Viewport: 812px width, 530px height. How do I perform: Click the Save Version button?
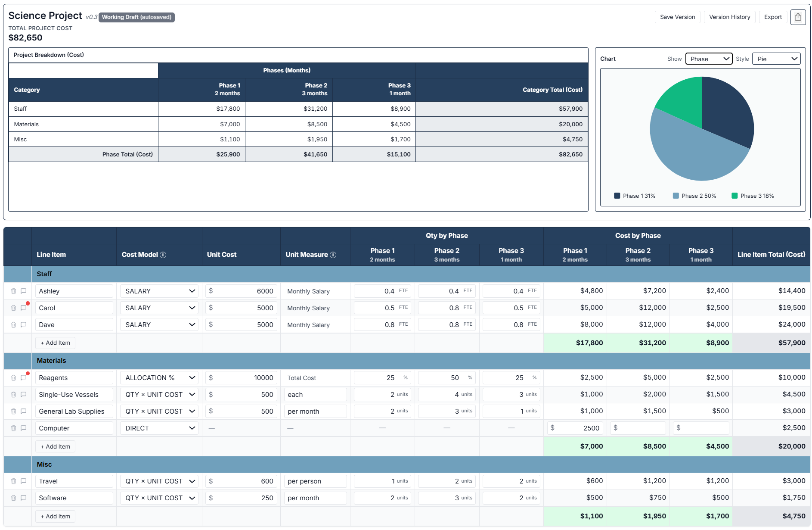[x=677, y=17]
